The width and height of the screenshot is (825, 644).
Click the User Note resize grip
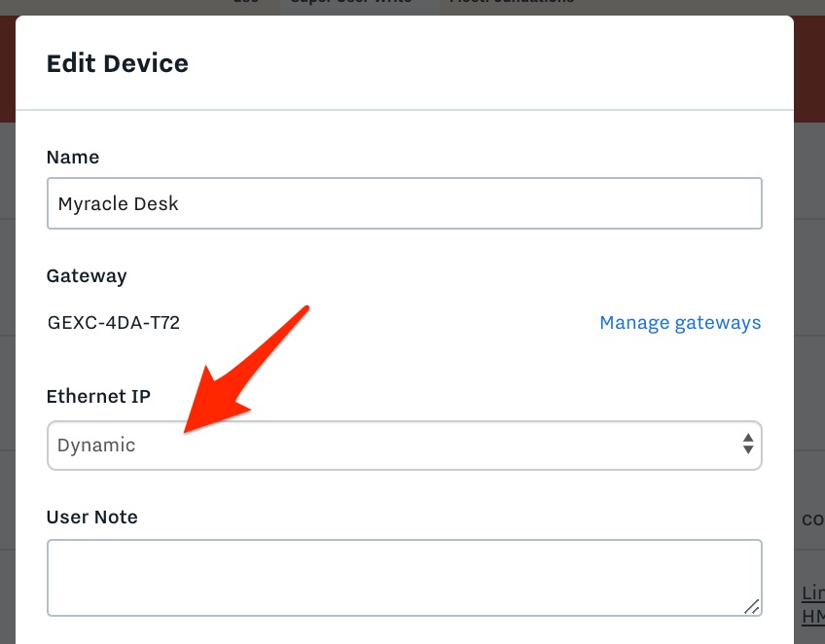click(752, 607)
